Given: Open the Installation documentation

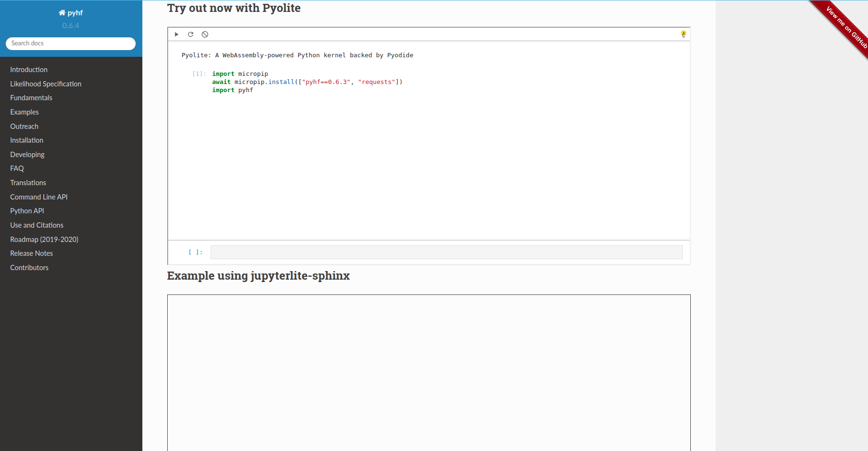Looking at the screenshot, I should [26, 140].
